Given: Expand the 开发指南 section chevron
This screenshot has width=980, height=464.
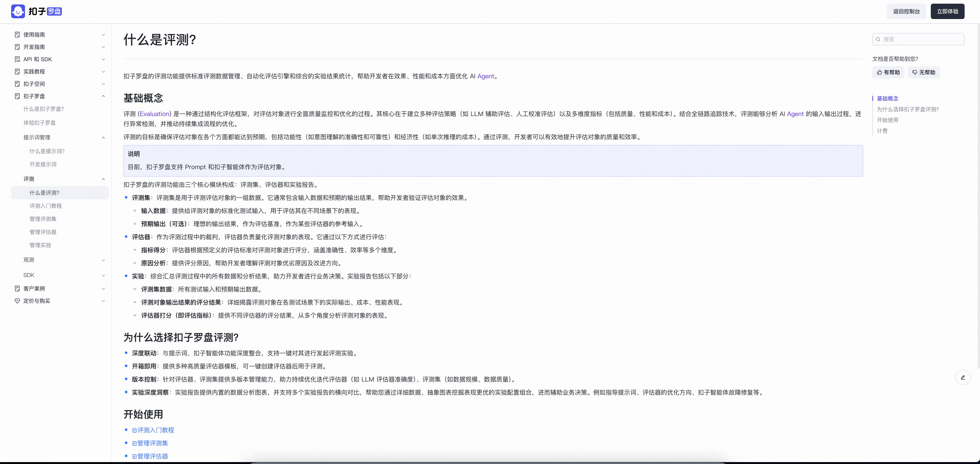Looking at the screenshot, I should click(x=103, y=47).
